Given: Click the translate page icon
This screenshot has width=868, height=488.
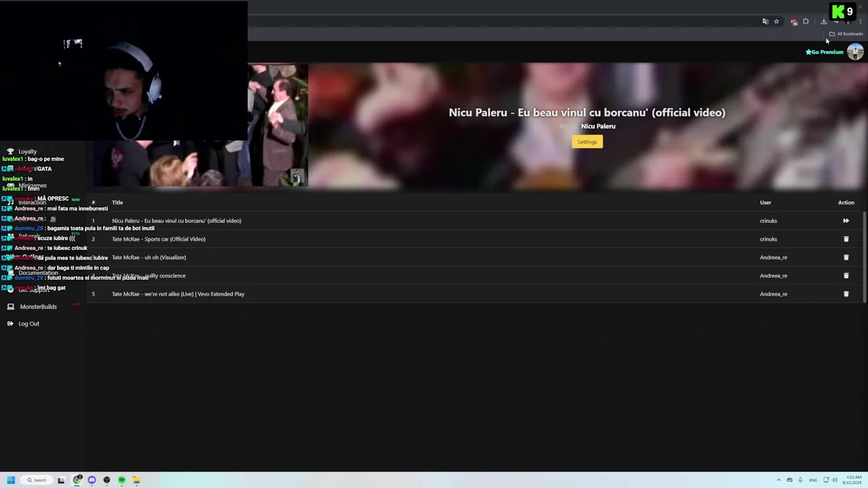Looking at the screenshot, I should tap(766, 22).
